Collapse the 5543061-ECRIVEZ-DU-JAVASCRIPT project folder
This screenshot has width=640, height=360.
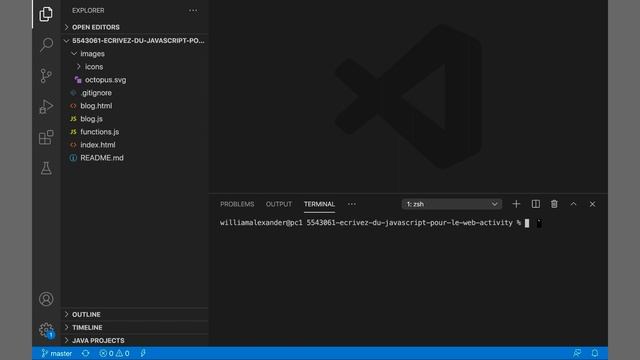[135, 41]
